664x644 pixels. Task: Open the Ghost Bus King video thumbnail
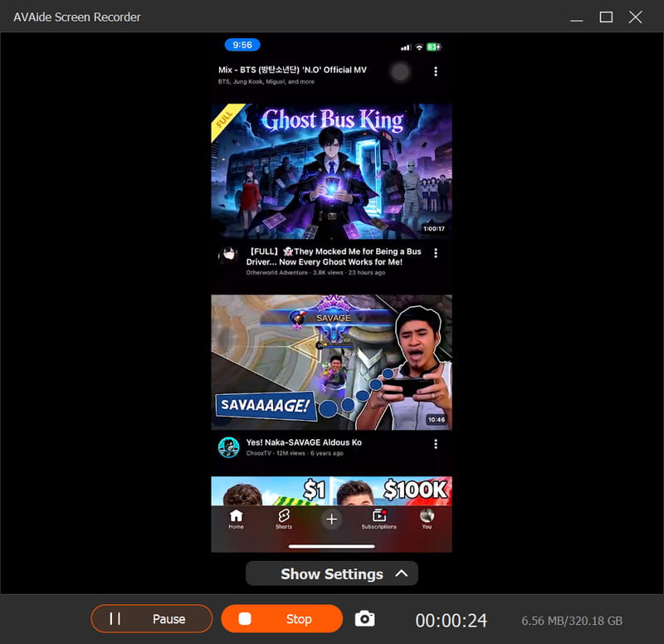(x=331, y=172)
